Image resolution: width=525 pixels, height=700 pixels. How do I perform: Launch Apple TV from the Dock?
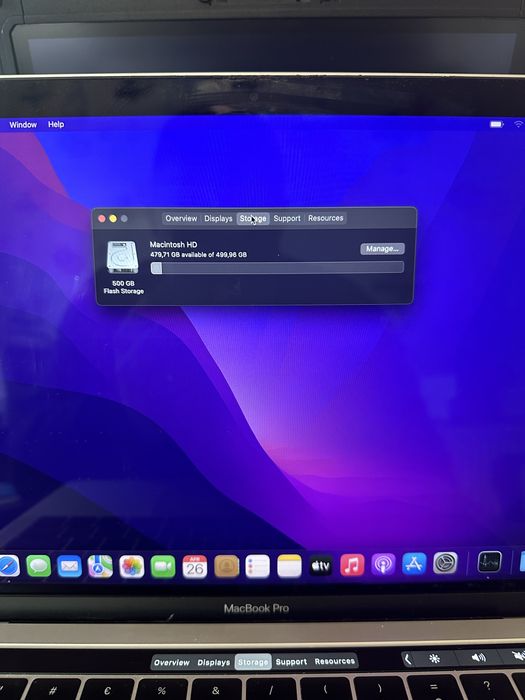(321, 566)
